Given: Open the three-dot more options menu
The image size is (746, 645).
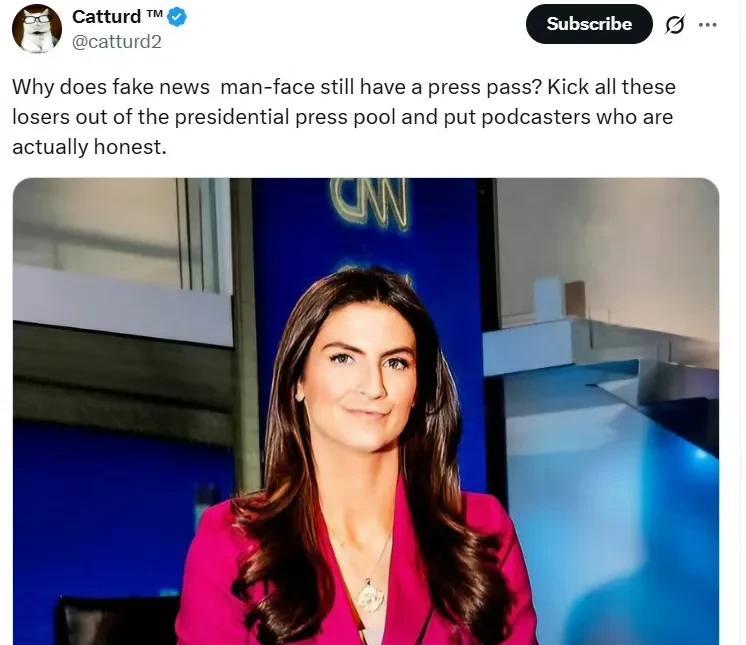Looking at the screenshot, I should click(708, 25).
